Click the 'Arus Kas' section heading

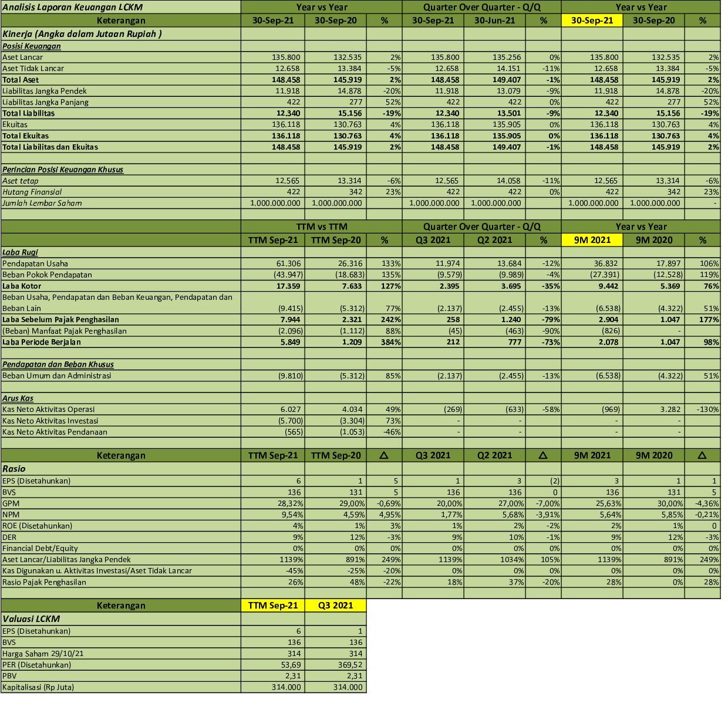[x=18, y=398]
